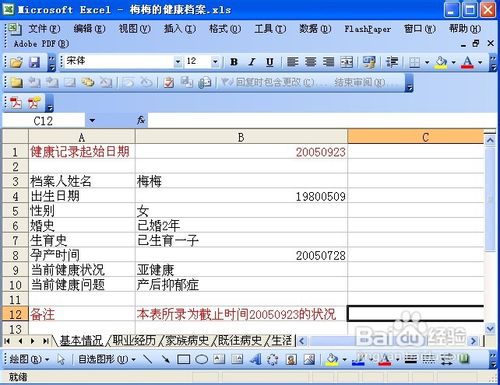Jump to last sheet tab arrow
This screenshot has width=500, height=385.
click(45, 341)
